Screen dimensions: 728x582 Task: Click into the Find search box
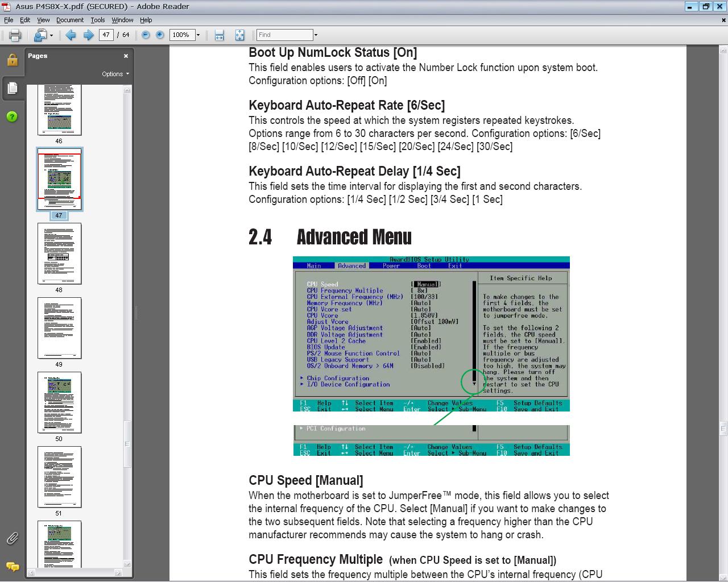[x=285, y=35]
